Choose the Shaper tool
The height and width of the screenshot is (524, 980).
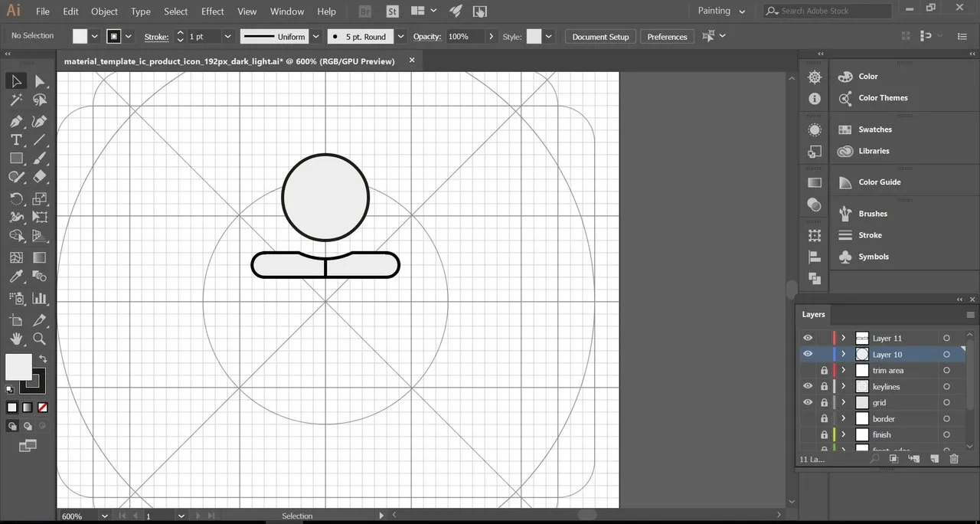click(x=16, y=177)
